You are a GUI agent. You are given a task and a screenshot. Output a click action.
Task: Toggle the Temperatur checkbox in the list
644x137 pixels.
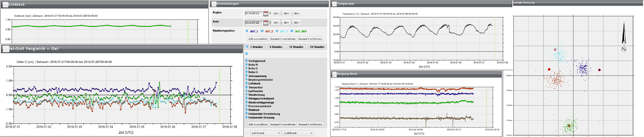[x=246, y=87]
